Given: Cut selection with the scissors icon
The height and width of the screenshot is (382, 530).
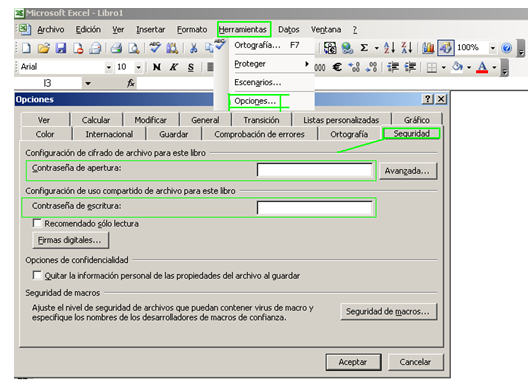Looking at the screenshot, I should tap(194, 48).
